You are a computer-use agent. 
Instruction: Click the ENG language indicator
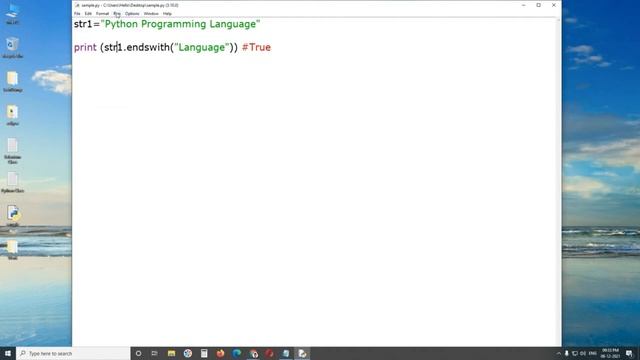[x=593, y=353]
